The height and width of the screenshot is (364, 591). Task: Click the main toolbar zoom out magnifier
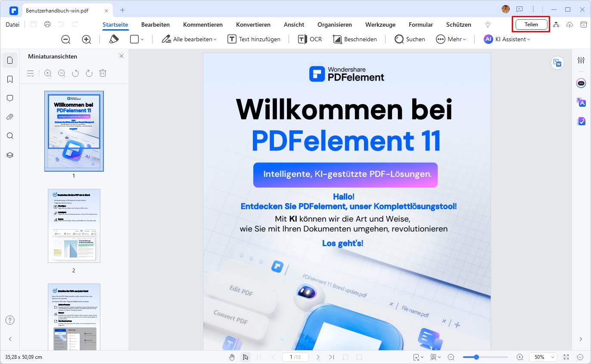coord(66,39)
